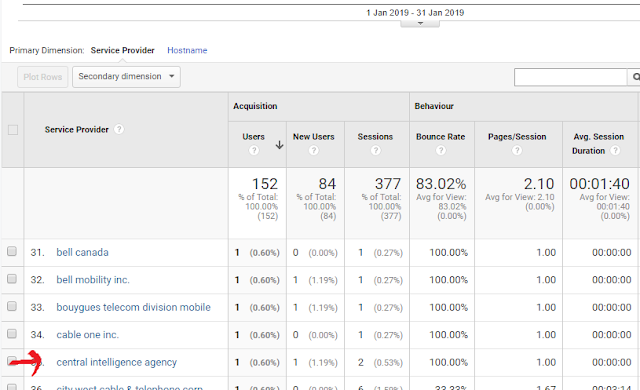Click Pages/Session help question mark icon

tap(517, 151)
